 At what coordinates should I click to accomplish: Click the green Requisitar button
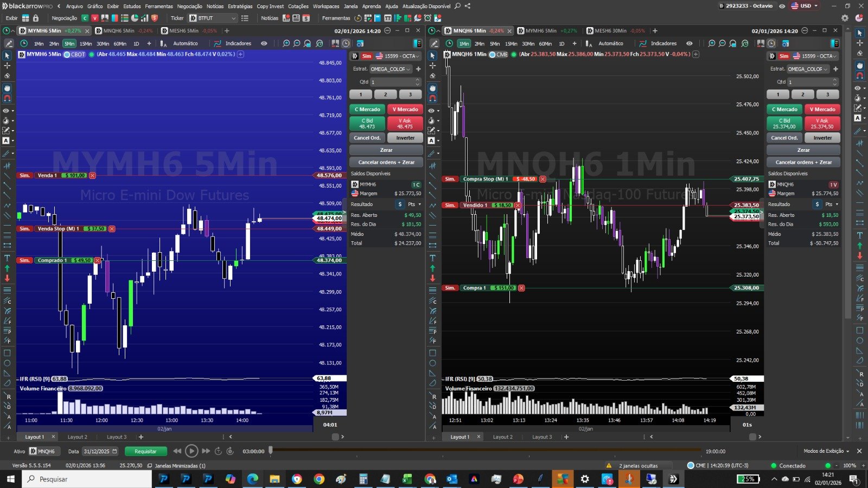(145, 451)
